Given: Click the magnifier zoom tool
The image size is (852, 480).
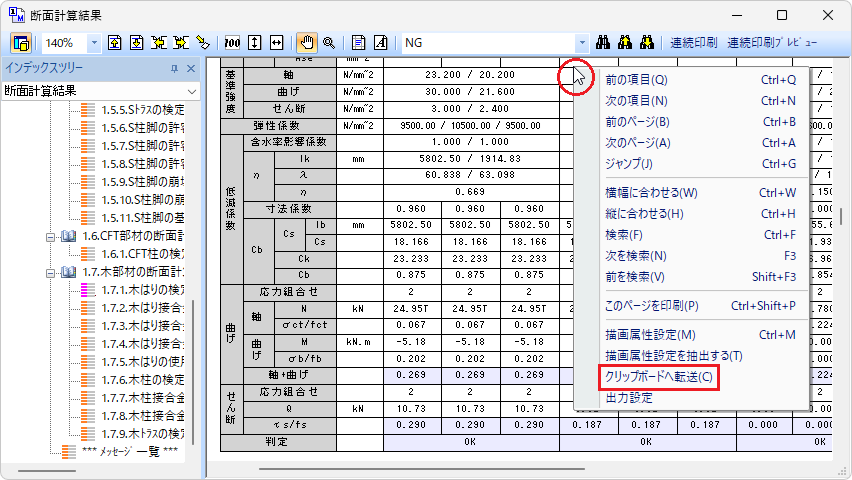Looking at the screenshot, I should (x=328, y=43).
